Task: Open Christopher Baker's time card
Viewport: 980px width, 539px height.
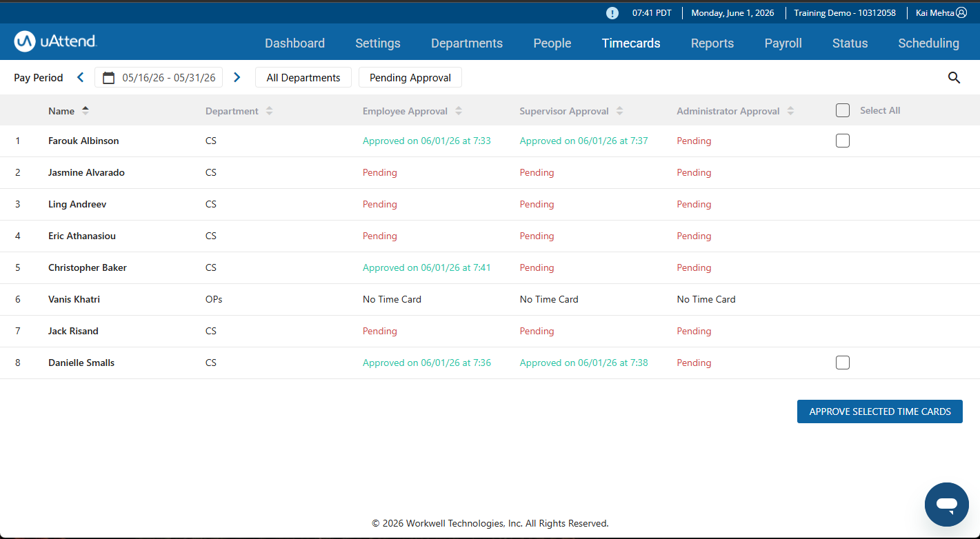Action: click(88, 267)
